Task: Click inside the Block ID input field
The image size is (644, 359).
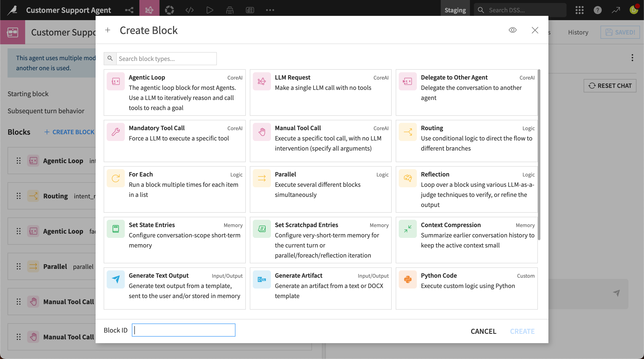Action: click(x=183, y=330)
